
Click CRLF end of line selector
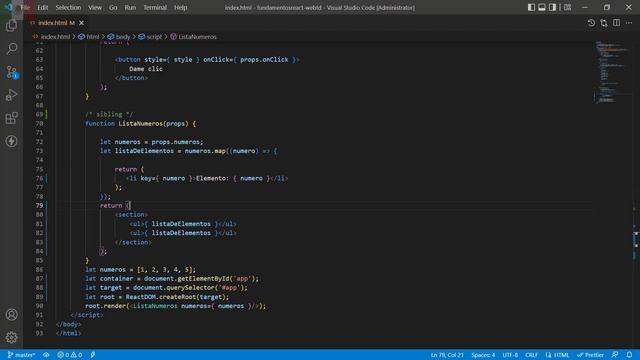pos(531,355)
